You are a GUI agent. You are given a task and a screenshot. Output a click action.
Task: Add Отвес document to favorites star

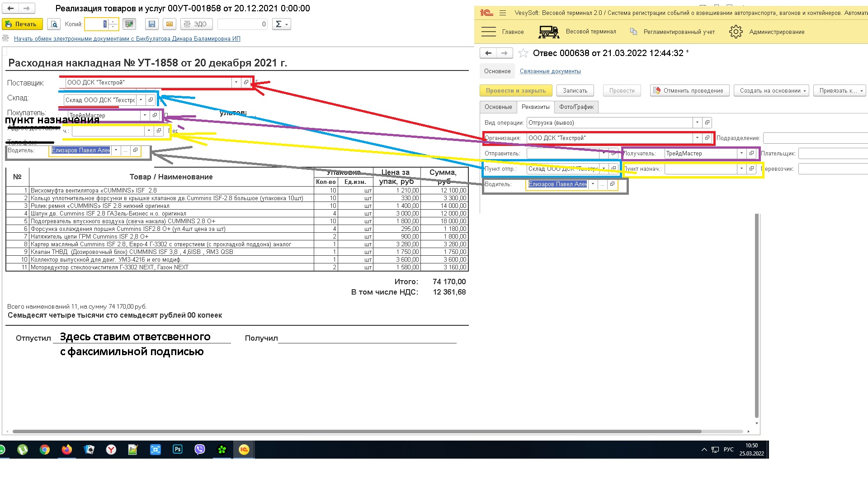[523, 53]
